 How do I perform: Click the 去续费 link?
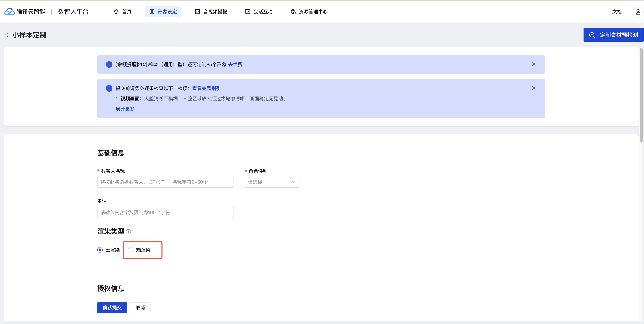click(x=235, y=64)
